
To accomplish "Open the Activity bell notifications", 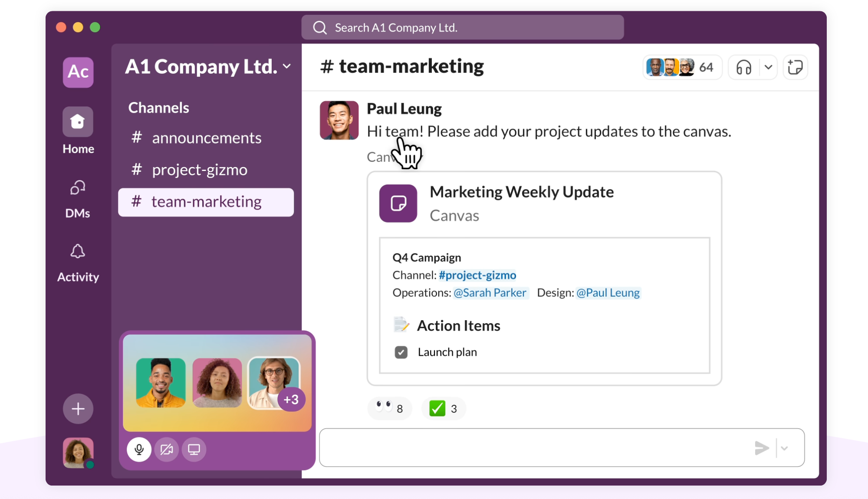I will (x=78, y=252).
